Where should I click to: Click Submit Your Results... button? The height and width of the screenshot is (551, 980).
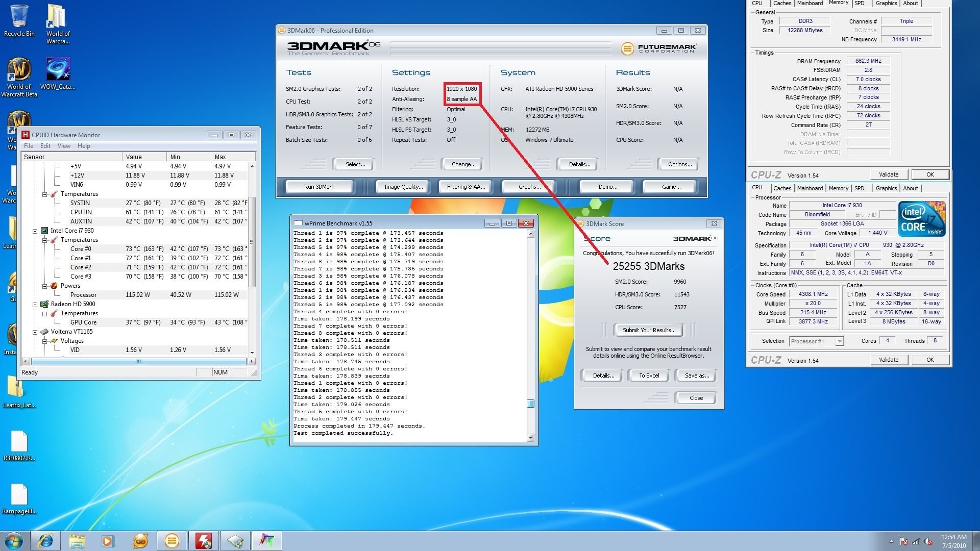649,330
